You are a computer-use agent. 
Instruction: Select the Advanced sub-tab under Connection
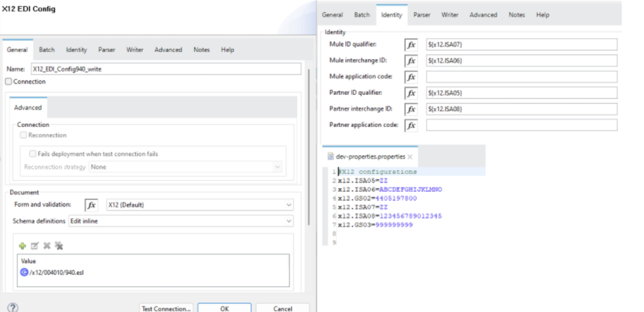point(28,108)
